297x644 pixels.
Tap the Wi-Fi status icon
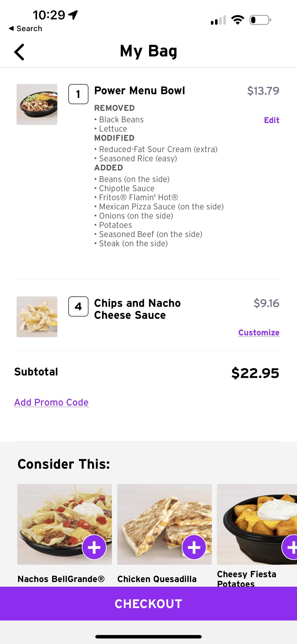click(x=238, y=20)
